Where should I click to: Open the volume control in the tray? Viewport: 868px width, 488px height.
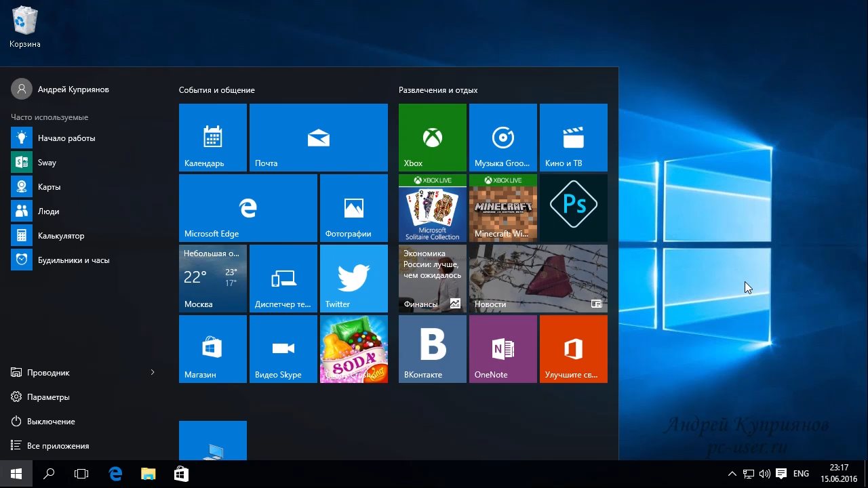pyautogui.click(x=765, y=474)
